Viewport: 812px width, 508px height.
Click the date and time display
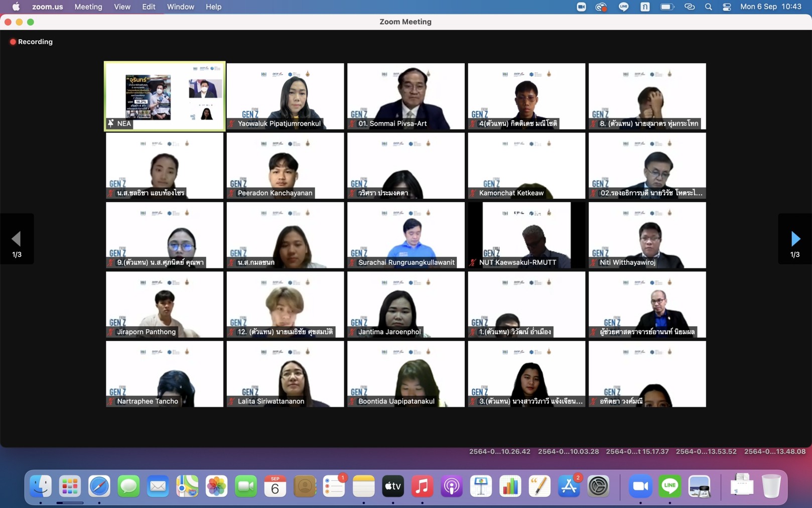(770, 7)
